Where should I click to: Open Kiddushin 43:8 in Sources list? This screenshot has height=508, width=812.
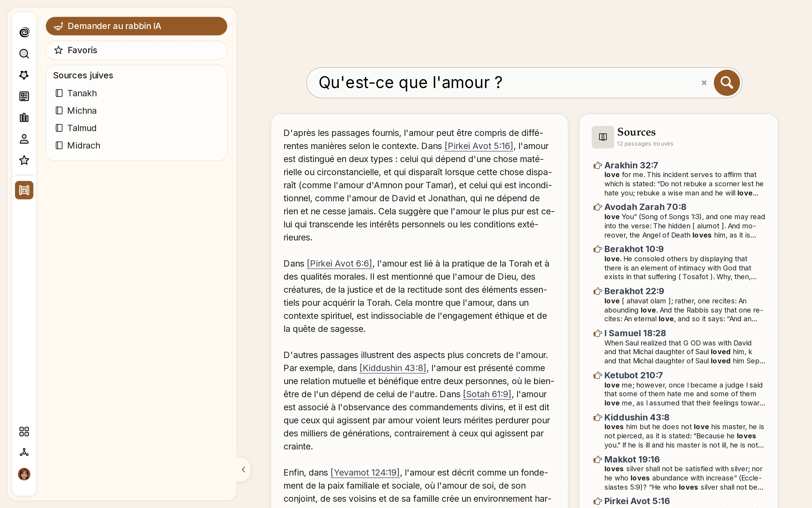(637, 417)
